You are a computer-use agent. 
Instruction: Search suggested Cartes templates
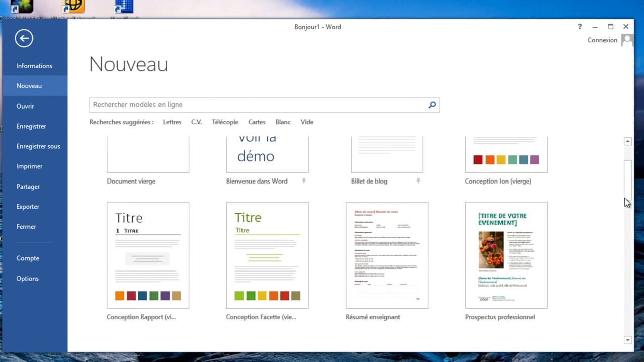click(x=257, y=122)
